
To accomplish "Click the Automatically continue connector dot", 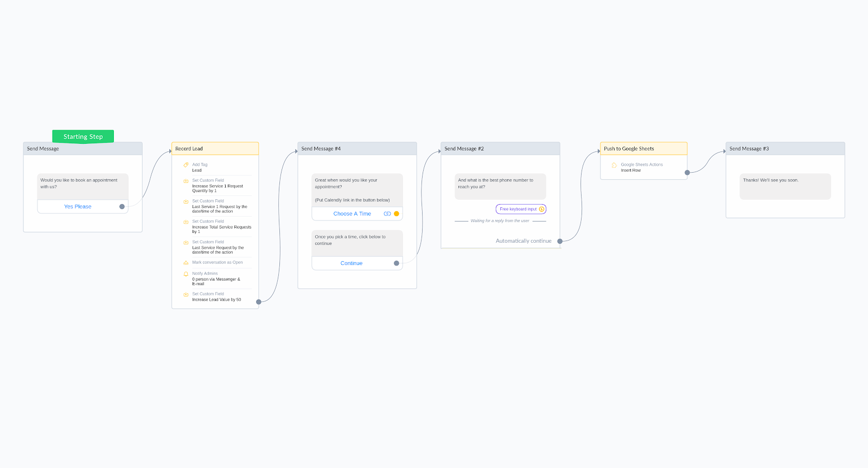I will pyautogui.click(x=560, y=241).
